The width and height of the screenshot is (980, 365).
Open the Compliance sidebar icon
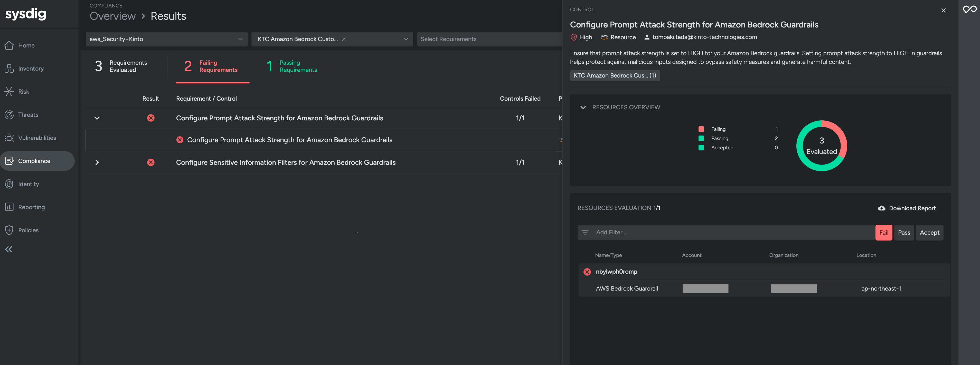(9, 161)
